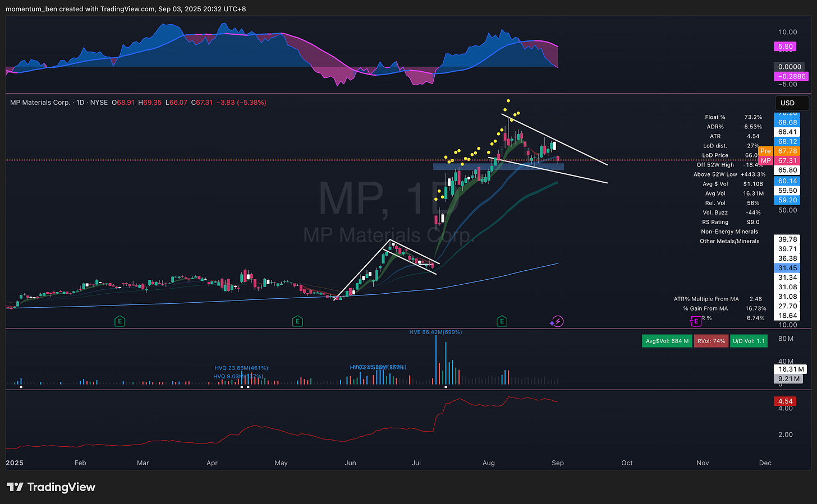Viewport: 817px width, 504px height.
Task: Click the -0.2886 indicator value label
Action: (x=791, y=76)
